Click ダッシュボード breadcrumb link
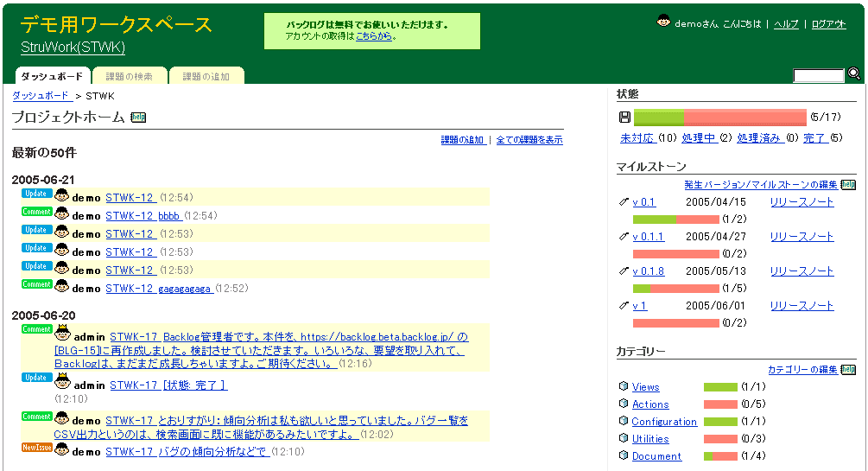This screenshot has width=868, height=471. 42,96
